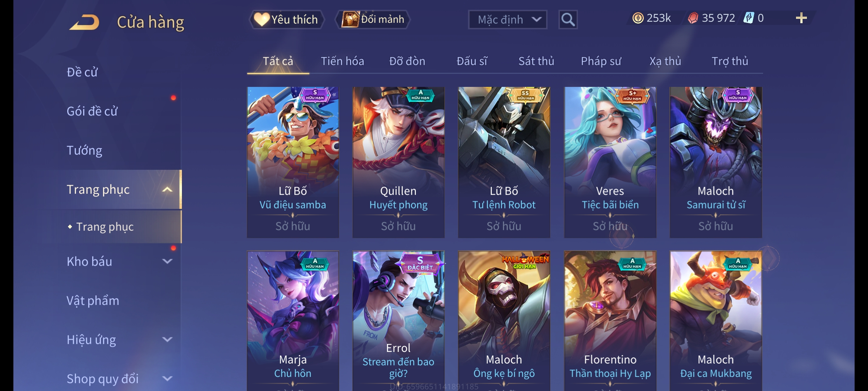This screenshot has width=868, height=391.
Task: Expand the Shop quy đổi section
Action: click(x=167, y=379)
